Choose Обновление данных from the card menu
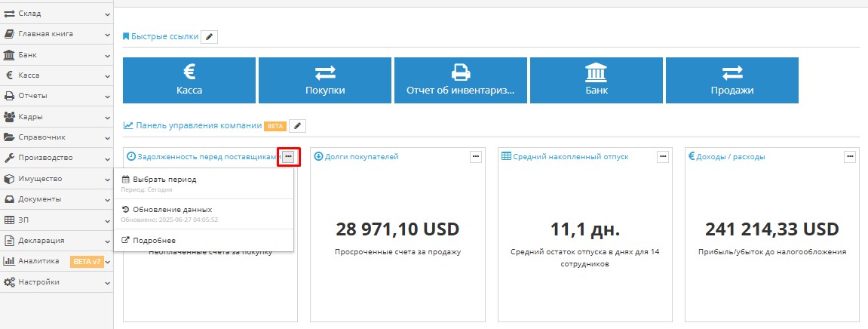Screen dimensions: 868x329 click(x=172, y=209)
